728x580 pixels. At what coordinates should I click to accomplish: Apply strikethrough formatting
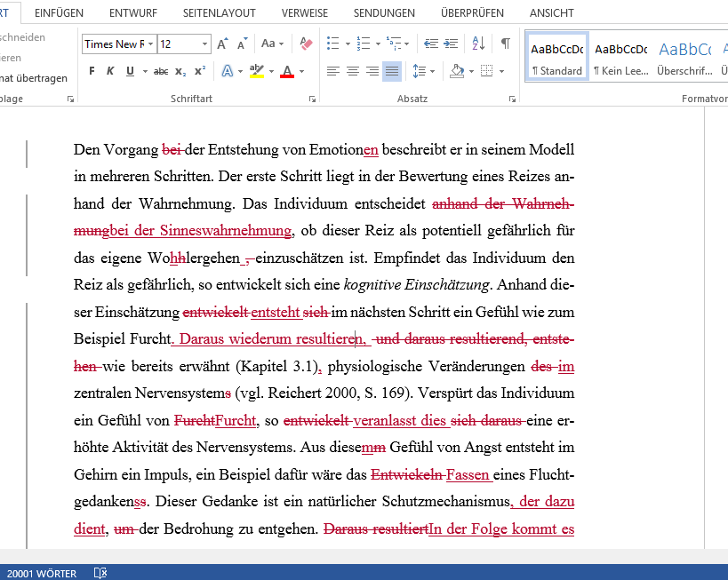(x=161, y=71)
